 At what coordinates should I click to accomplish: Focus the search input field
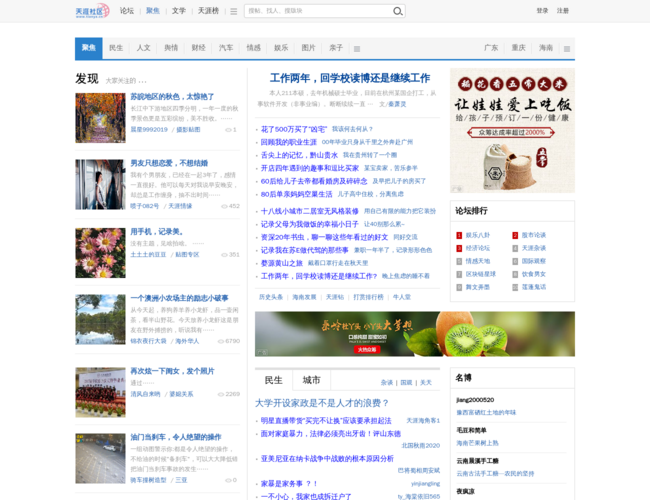(x=318, y=11)
